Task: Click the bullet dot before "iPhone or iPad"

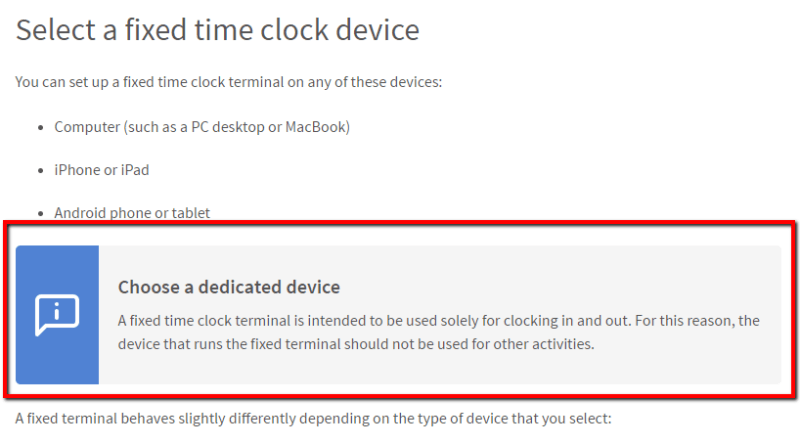Action: (40, 171)
